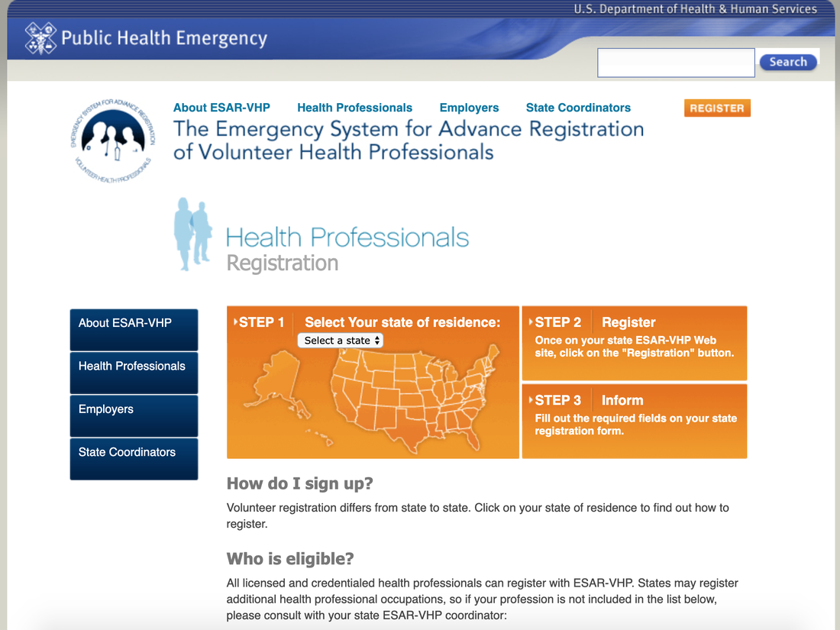This screenshot has height=630, width=840.
Task: Click the 'Registration' subheading text
Action: tap(283, 263)
